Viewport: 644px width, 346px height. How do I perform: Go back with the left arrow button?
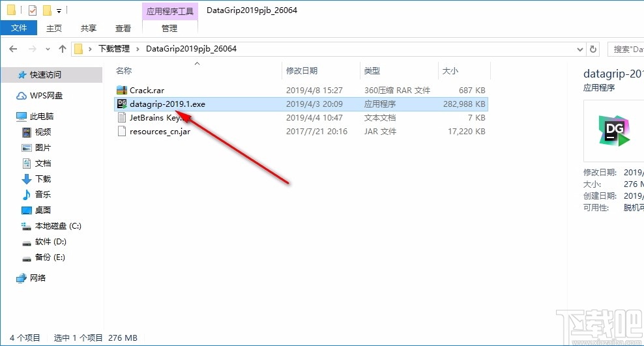13,49
